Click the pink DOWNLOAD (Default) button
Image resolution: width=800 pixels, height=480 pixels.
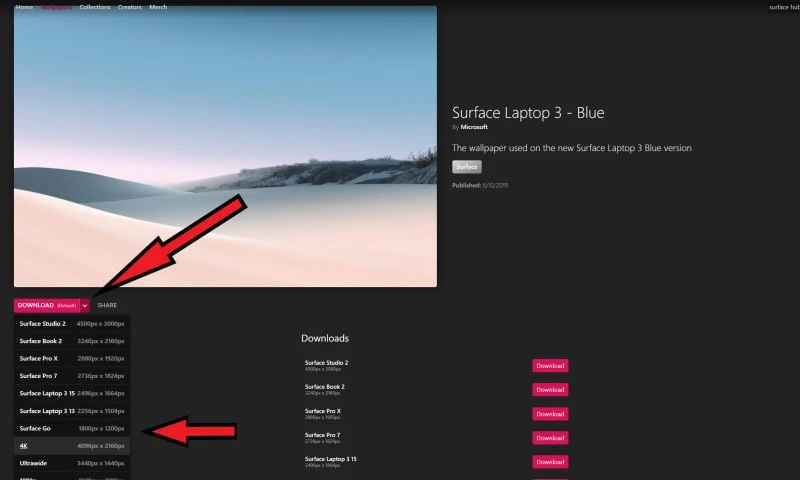point(47,305)
